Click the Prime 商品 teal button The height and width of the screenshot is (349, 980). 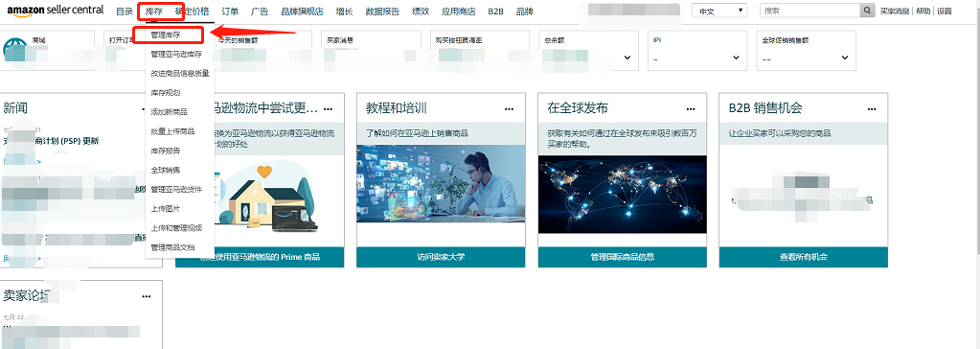pos(260,257)
